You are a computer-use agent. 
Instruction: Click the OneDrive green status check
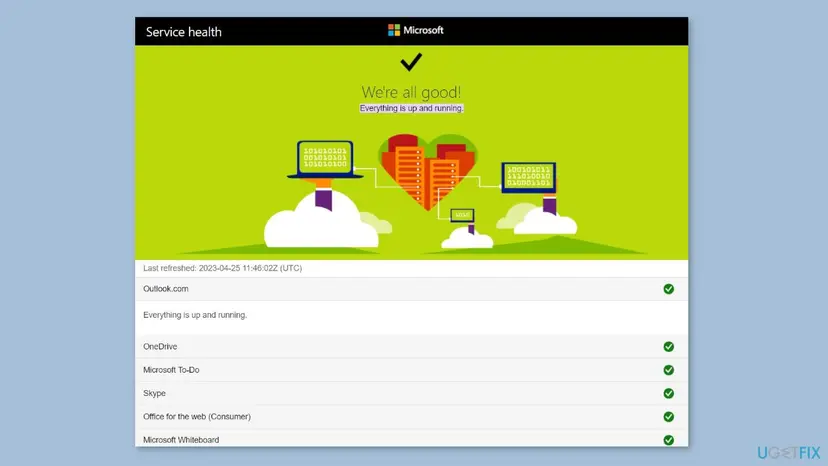click(669, 347)
